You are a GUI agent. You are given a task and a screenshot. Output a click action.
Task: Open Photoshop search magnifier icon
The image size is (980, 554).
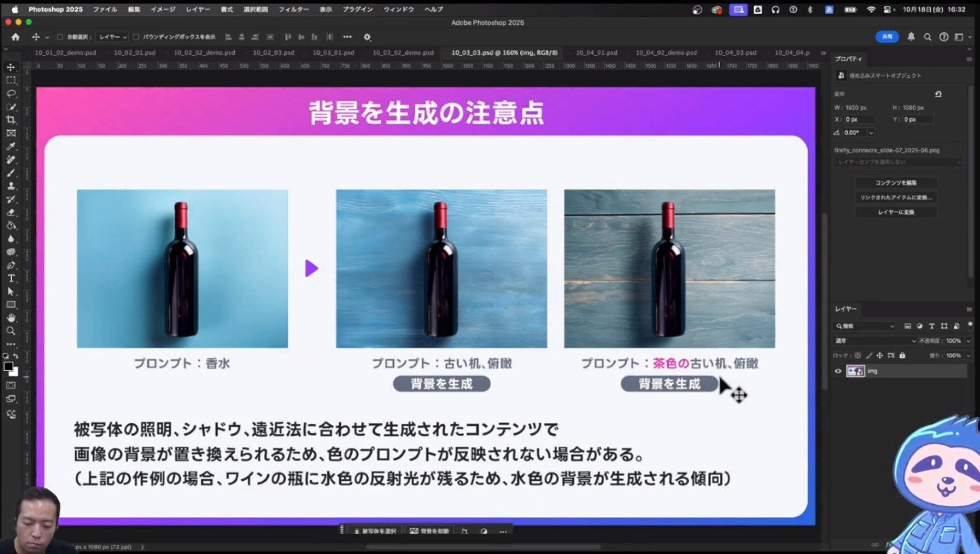click(927, 37)
